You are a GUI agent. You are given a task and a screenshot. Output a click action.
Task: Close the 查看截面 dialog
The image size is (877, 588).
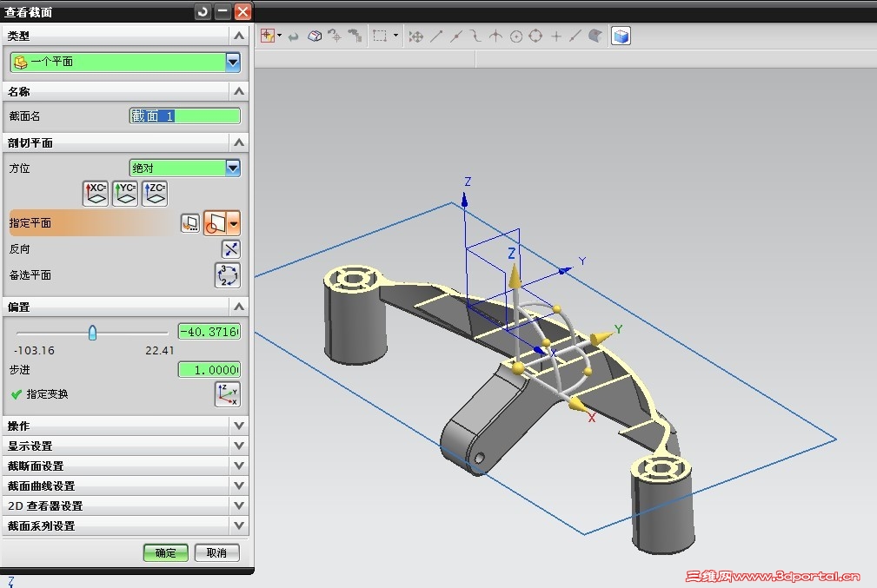(x=243, y=11)
